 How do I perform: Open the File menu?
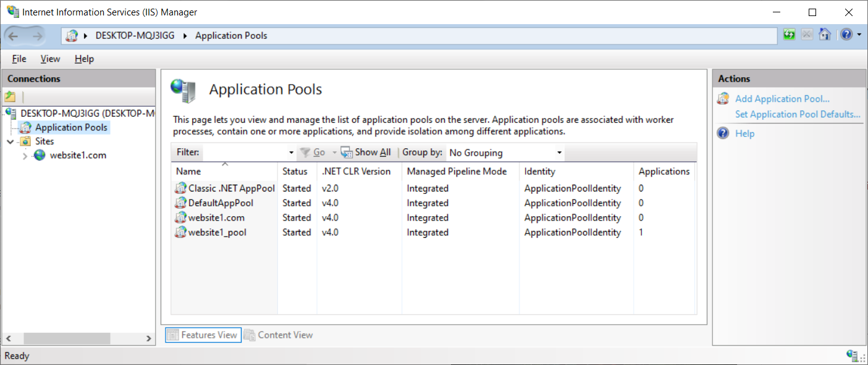click(x=19, y=59)
